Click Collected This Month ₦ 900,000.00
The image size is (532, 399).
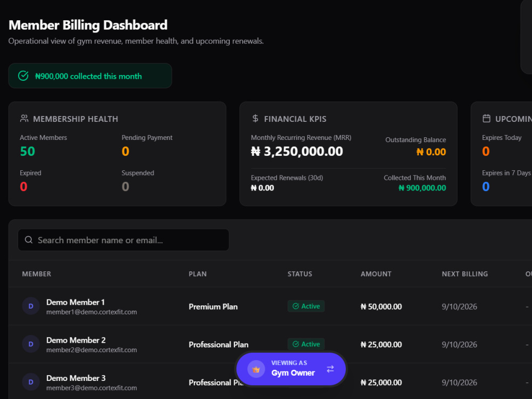pos(422,188)
